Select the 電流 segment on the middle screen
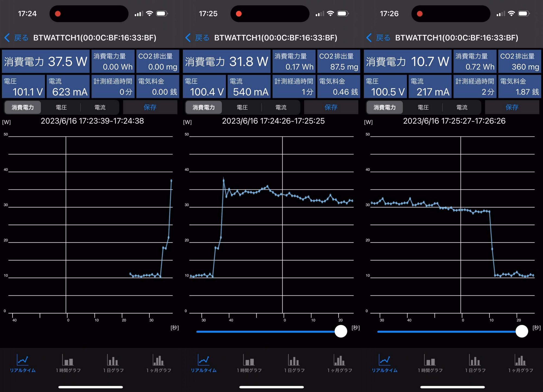 point(281,107)
